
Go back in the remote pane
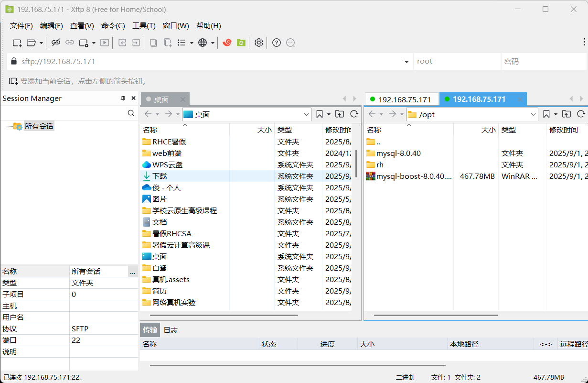(372, 114)
